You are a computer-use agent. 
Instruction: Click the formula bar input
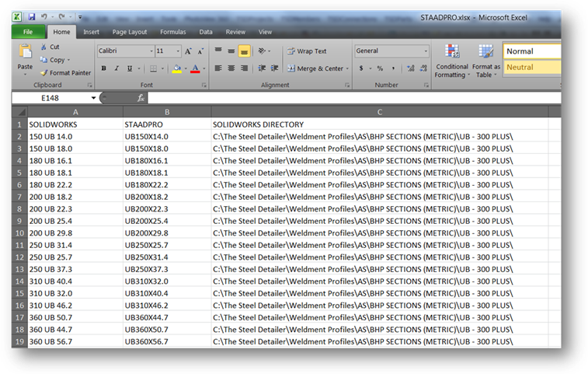tap(354, 98)
